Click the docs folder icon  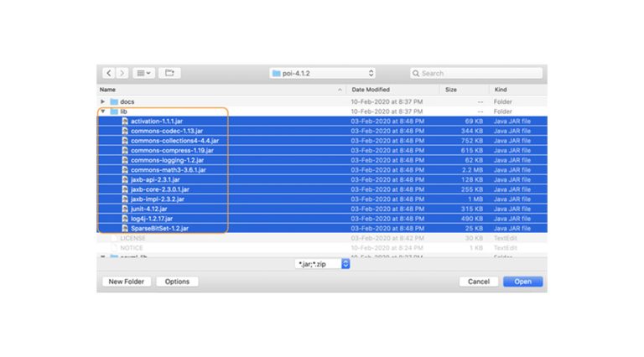[x=114, y=101]
